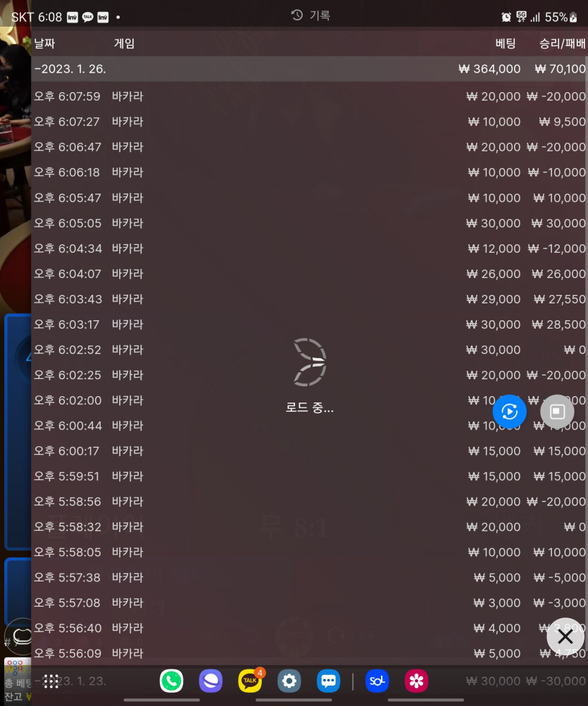This screenshot has height=706, width=588.
Task: Tap the ₩ 27,550 win amount
Action: tap(560, 299)
